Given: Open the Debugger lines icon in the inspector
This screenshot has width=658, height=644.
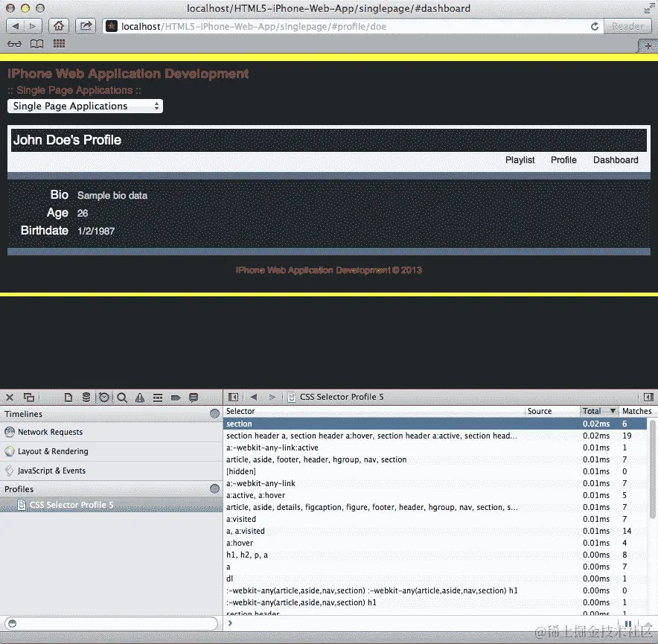Looking at the screenshot, I should (x=158, y=398).
